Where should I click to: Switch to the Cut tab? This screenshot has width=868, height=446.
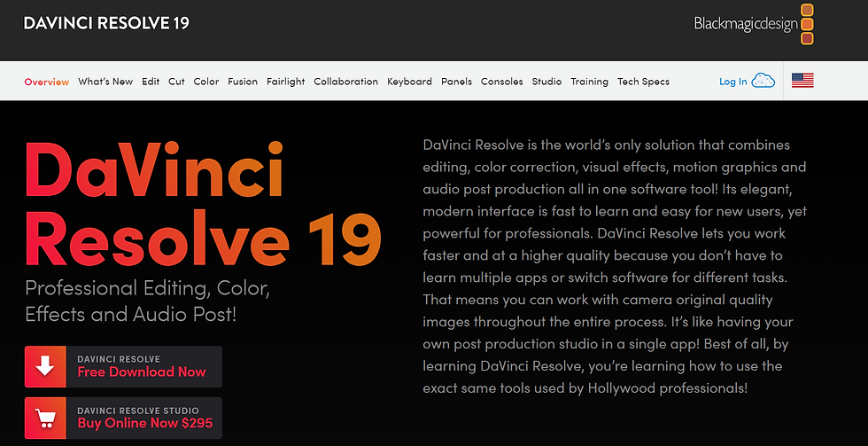click(176, 82)
